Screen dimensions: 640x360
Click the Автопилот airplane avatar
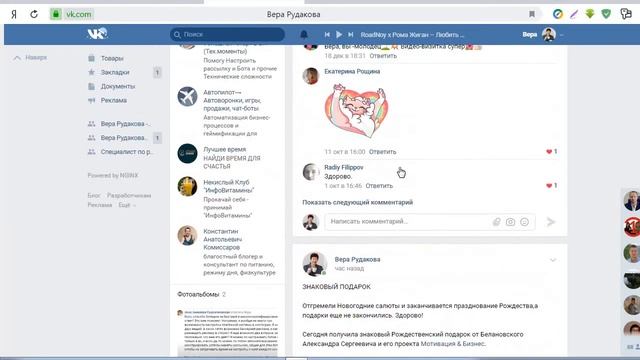tap(187, 97)
